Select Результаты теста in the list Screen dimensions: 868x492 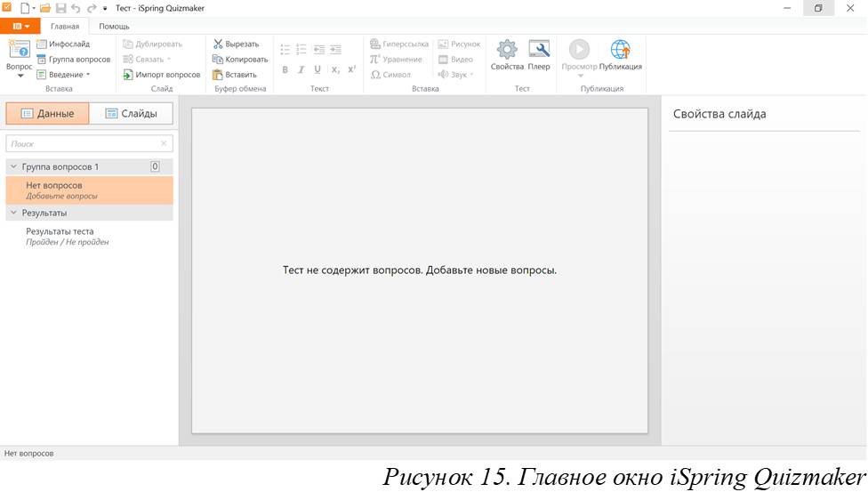pos(60,231)
